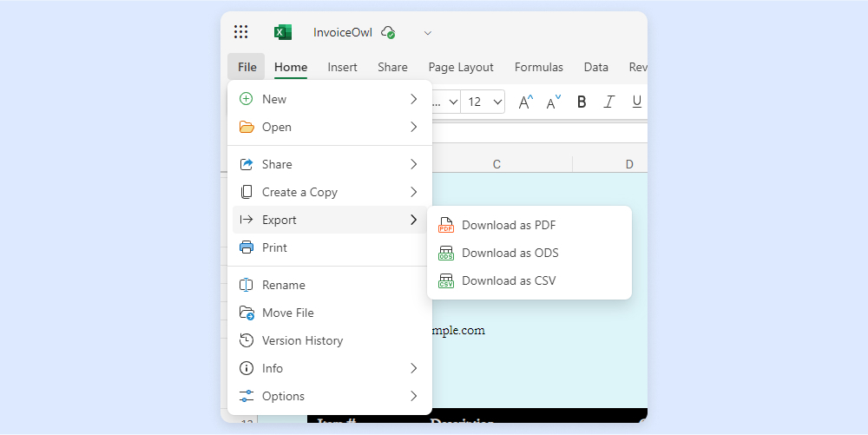Click the Excel logo icon
868x435 pixels.
(x=282, y=32)
